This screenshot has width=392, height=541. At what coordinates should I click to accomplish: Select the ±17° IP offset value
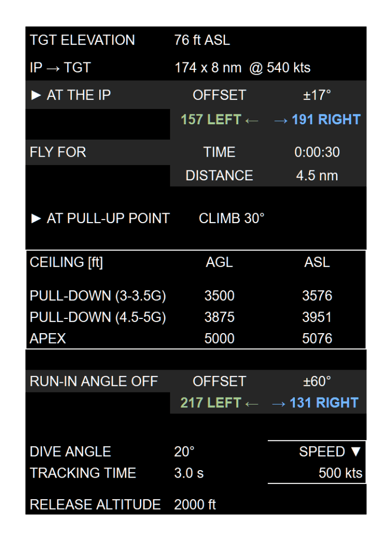click(317, 95)
